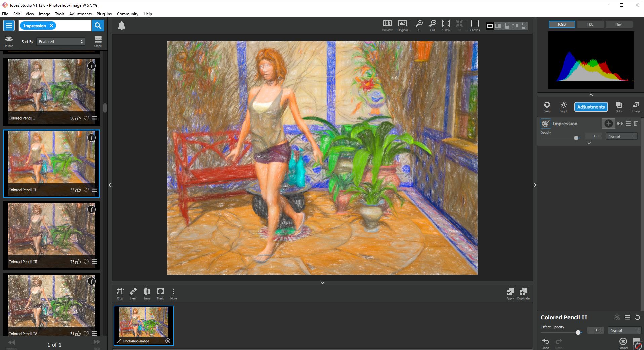Select single image view layout
The width and height of the screenshot is (644, 350).
[x=490, y=26]
